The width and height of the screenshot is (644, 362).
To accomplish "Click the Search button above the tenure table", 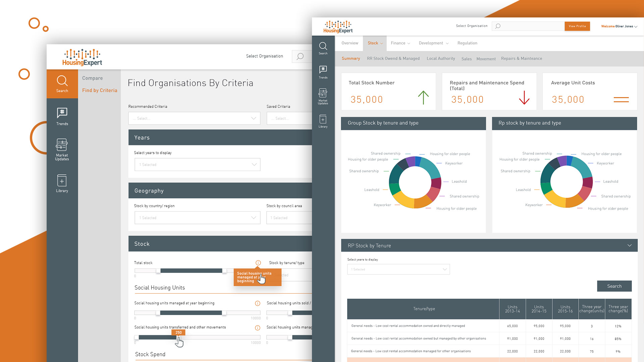I will [x=614, y=286].
